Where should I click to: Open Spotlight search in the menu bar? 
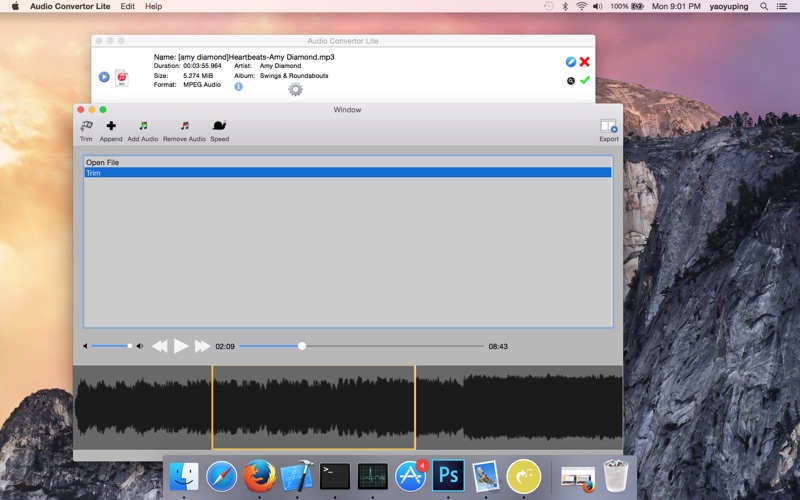[764, 6]
